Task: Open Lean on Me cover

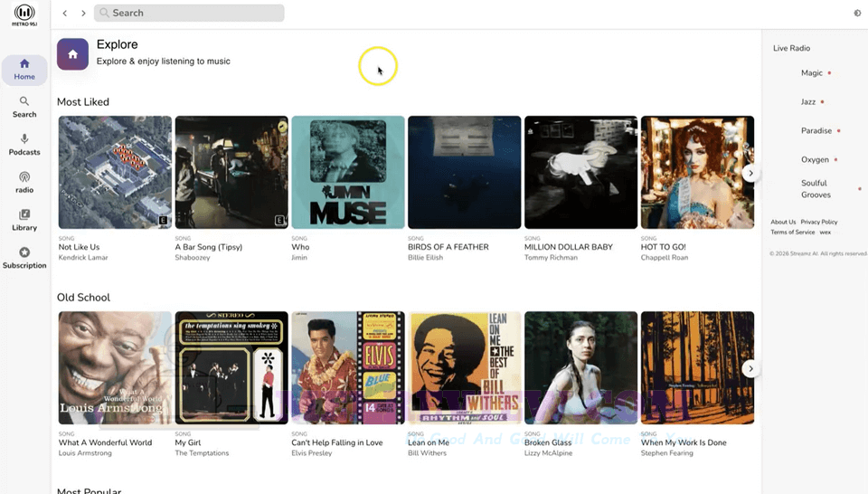Action: (465, 367)
